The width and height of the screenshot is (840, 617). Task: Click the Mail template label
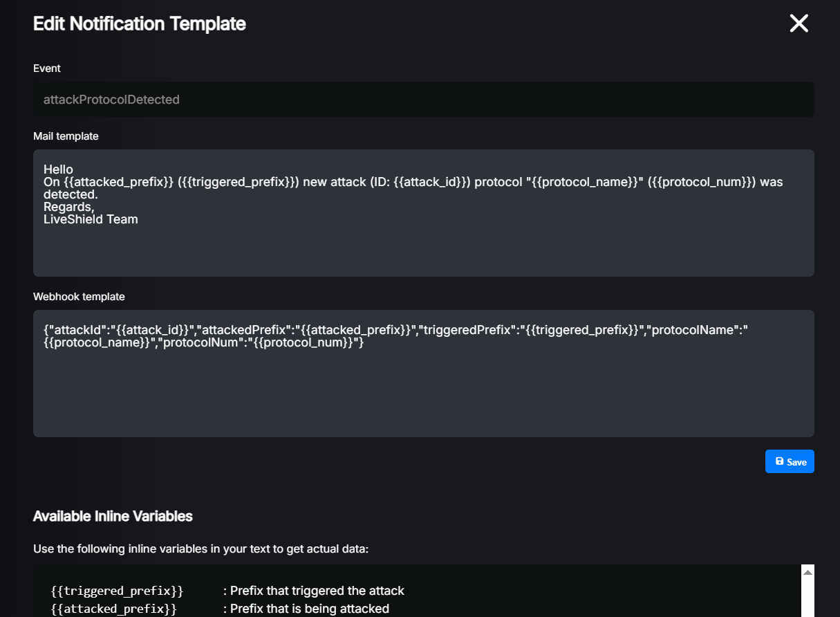66,136
